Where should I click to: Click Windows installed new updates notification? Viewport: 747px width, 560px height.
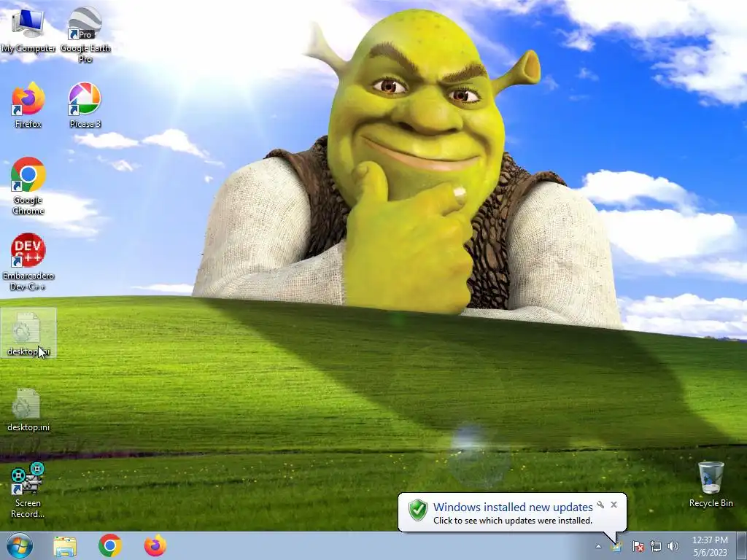(x=513, y=507)
